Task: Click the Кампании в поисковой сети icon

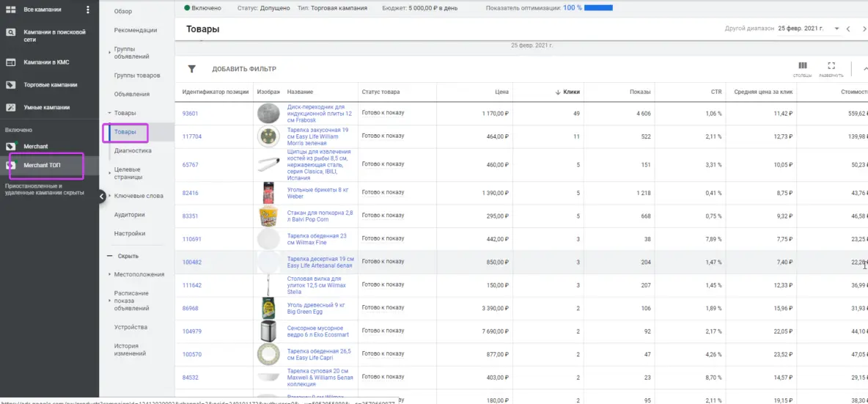Action: (x=11, y=32)
